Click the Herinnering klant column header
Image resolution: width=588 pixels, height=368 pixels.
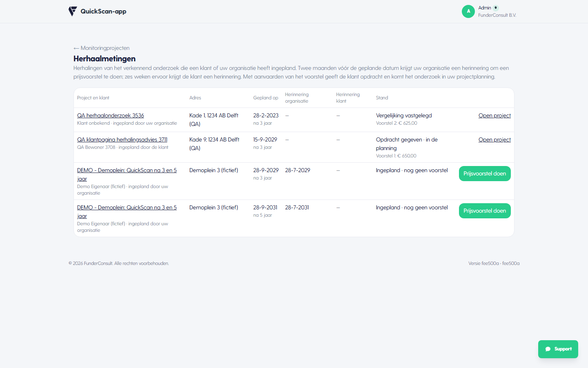coord(348,98)
